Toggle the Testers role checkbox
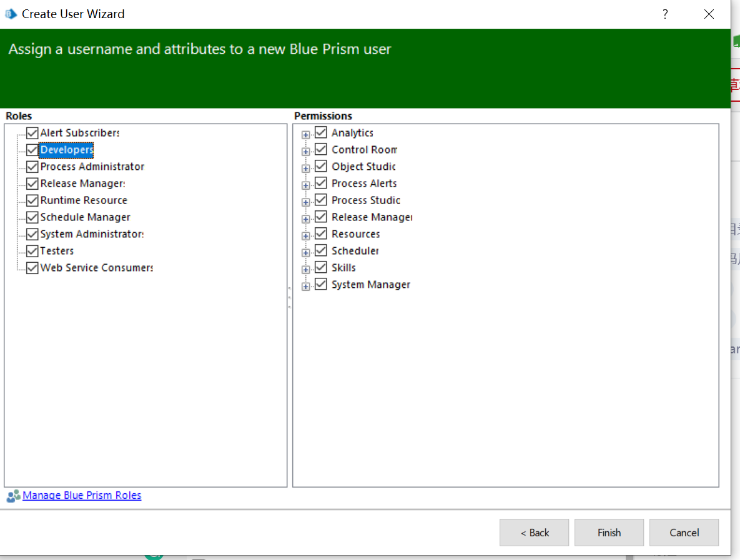Image resolution: width=740 pixels, height=560 pixels. pos(32,251)
